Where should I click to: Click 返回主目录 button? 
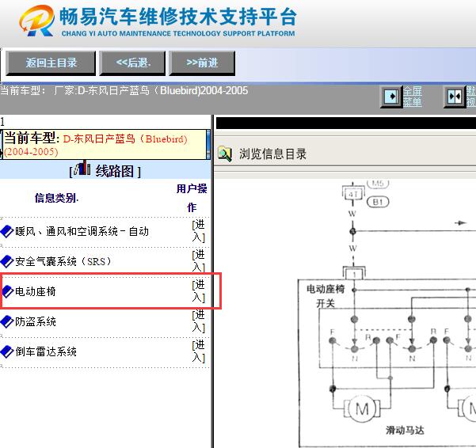(x=51, y=63)
